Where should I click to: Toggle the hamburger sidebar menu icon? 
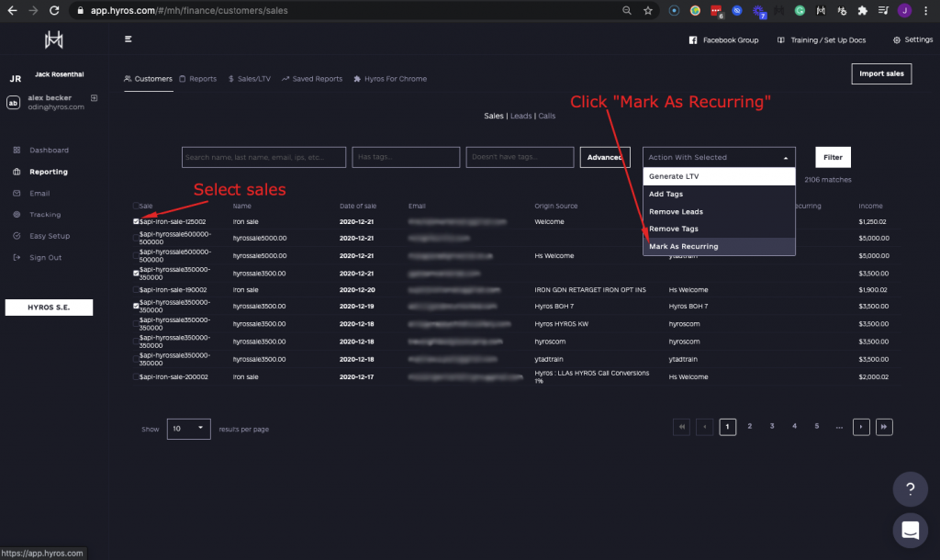(128, 39)
